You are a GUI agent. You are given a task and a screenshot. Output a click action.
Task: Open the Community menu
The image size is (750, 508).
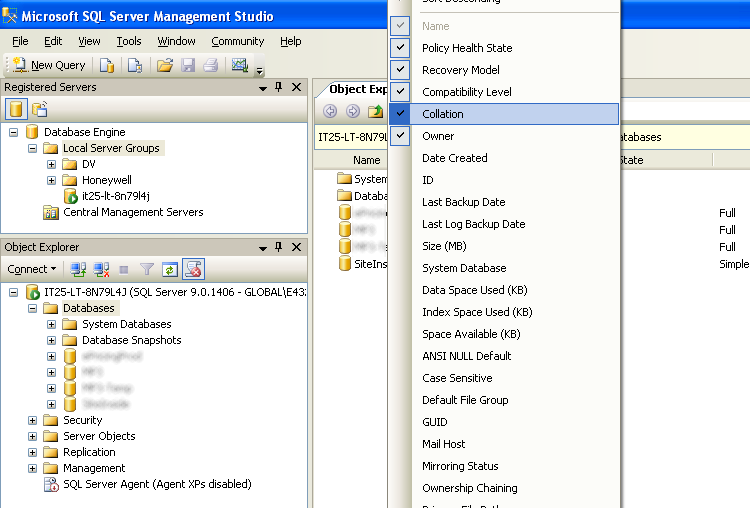(x=238, y=41)
